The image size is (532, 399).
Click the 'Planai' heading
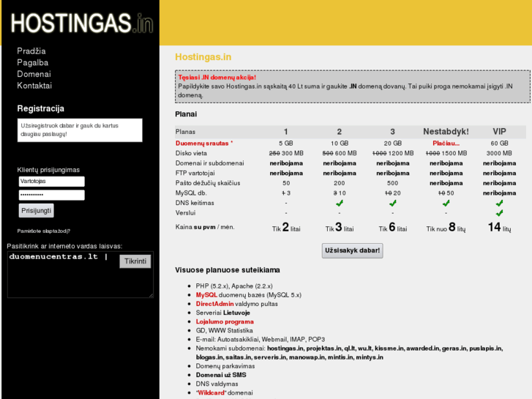(x=186, y=114)
